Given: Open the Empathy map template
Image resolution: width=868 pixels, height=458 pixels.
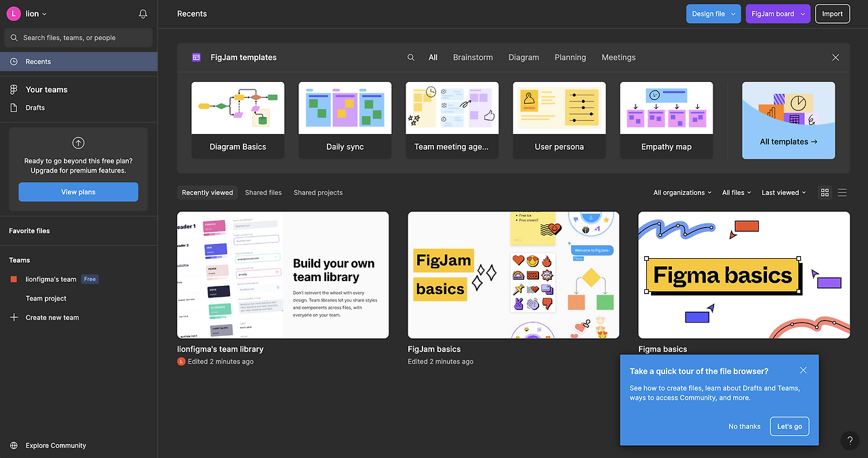Looking at the screenshot, I should [x=667, y=121].
